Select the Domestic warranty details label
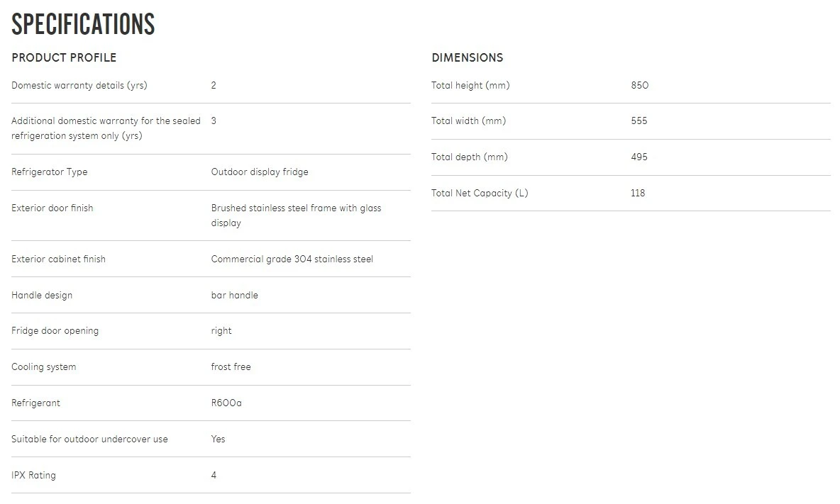Screen dimensions: 840x504 [79, 86]
